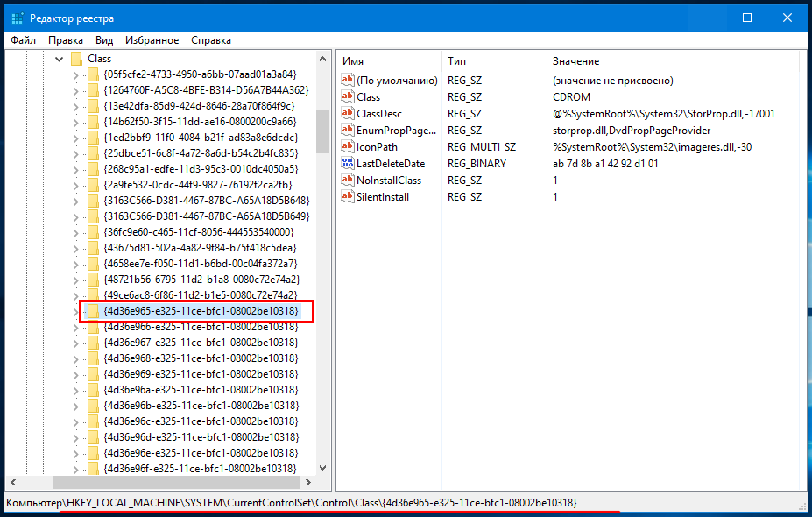Select the SilentInstall string icon
This screenshot has height=517, width=812.
pyautogui.click(x=348, y=196)
